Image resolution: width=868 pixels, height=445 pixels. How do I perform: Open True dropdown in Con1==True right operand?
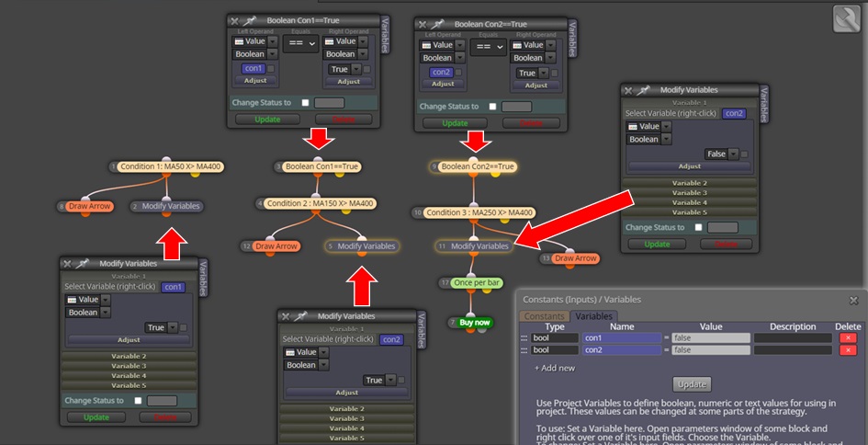[x=356, y=69]
